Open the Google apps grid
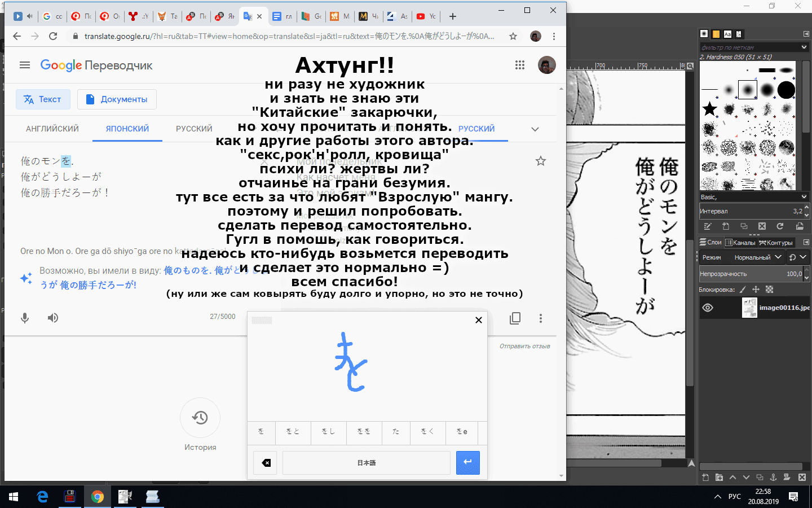 pos(520,65)
